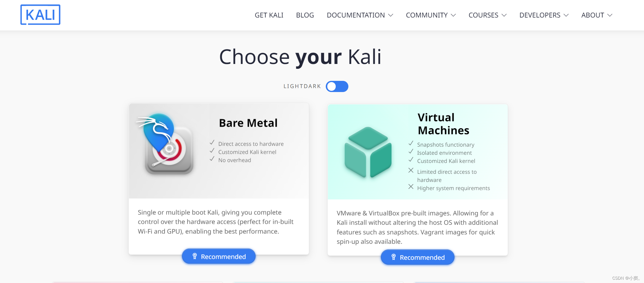Go to the BLOG page
The width and height of the screenshot is (644, 283).
(x=305, y=15)
